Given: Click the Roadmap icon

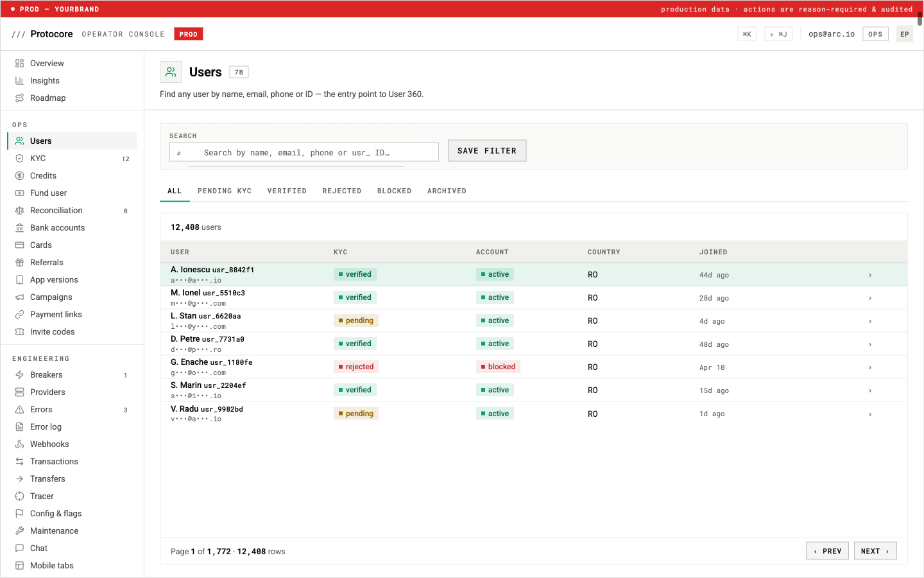Looking at the screenshot, I should coord(19,98).
